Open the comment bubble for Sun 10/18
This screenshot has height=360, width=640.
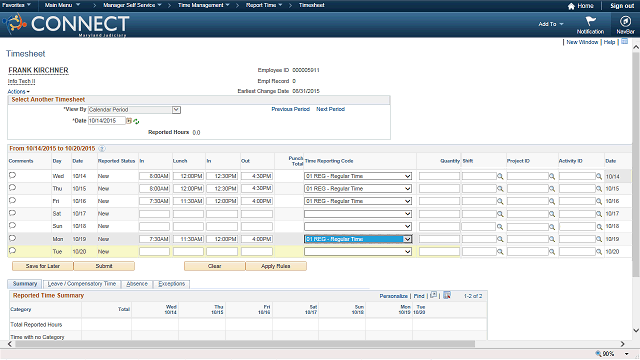tap(12, 225)
